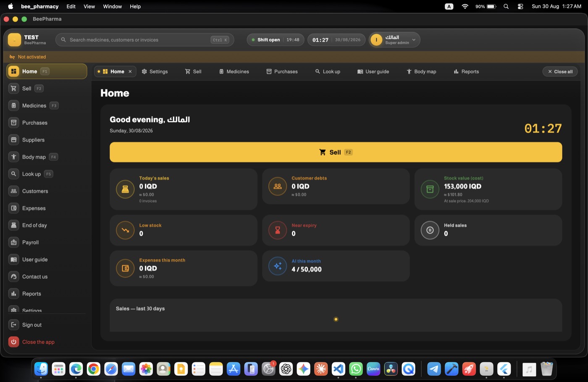Open the Help menu in the menu bar

point(135,6)
